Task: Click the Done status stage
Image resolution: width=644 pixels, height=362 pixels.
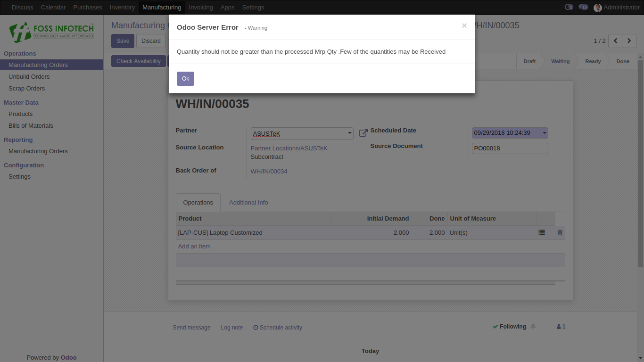Action: pos(623,61)
